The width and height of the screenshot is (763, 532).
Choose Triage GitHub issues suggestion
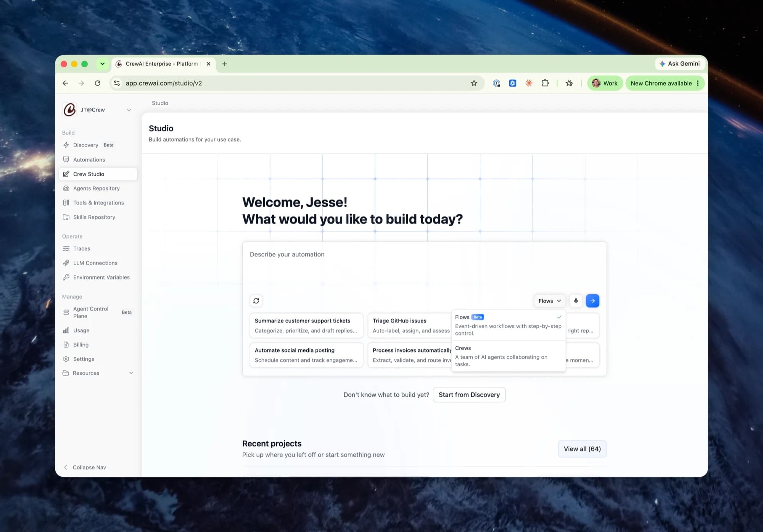410,326
